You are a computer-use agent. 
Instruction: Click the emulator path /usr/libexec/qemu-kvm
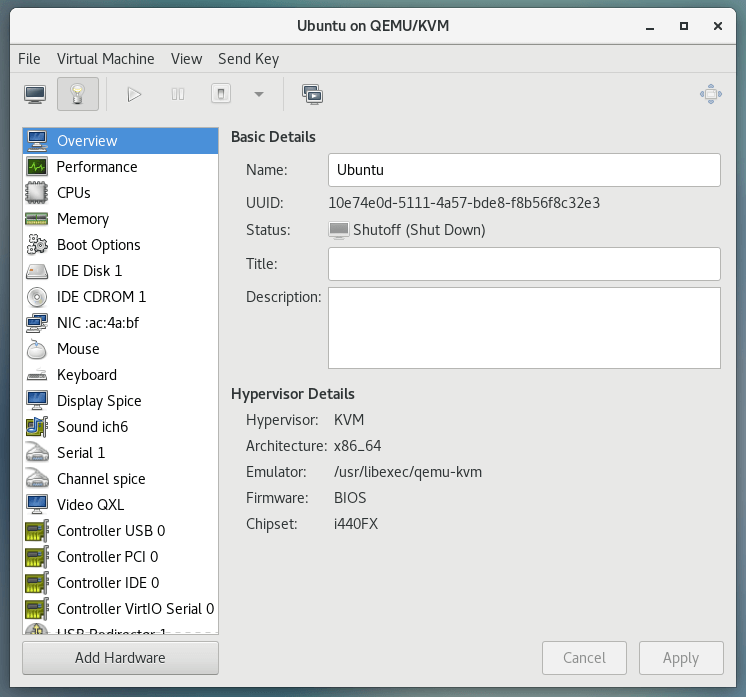point(408,472)
